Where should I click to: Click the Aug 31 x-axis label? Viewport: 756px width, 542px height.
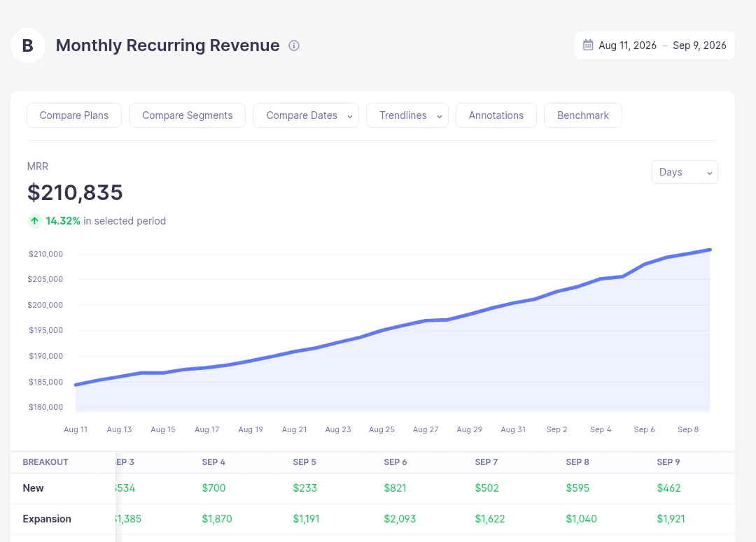tap(513, 429)
